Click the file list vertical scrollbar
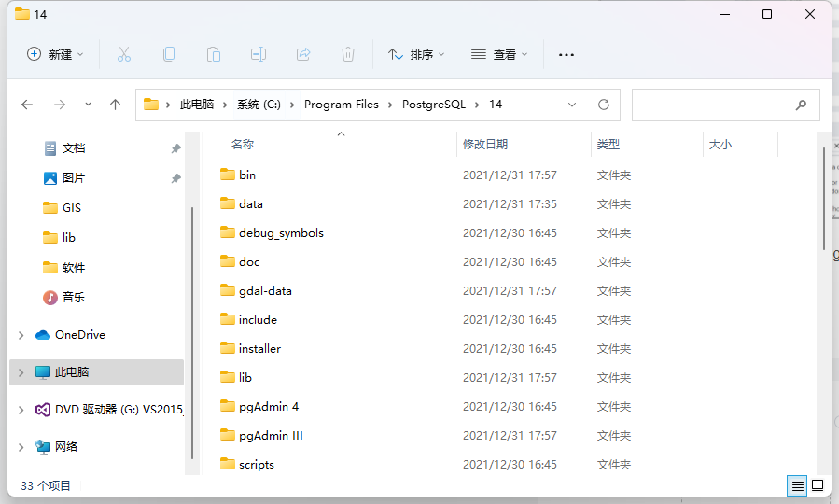The width and height of the screenshot is (839, 504). (x=823, y=198)
